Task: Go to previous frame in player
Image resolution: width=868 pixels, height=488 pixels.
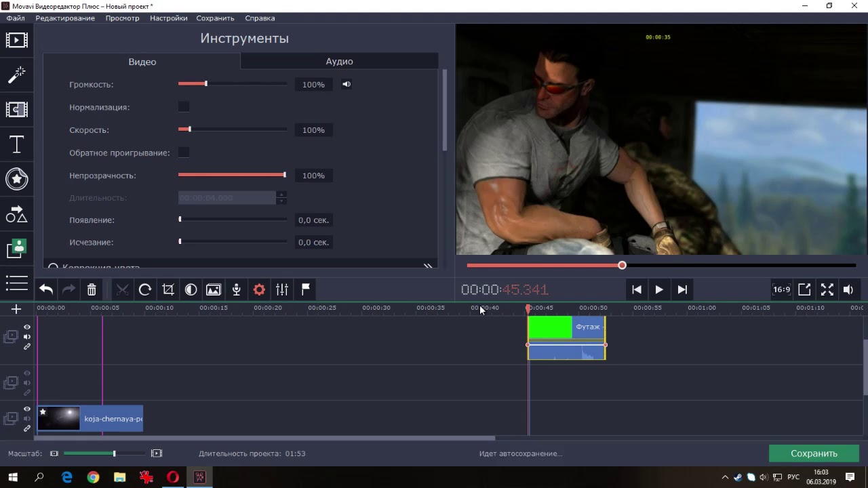Action: (636, 289)
